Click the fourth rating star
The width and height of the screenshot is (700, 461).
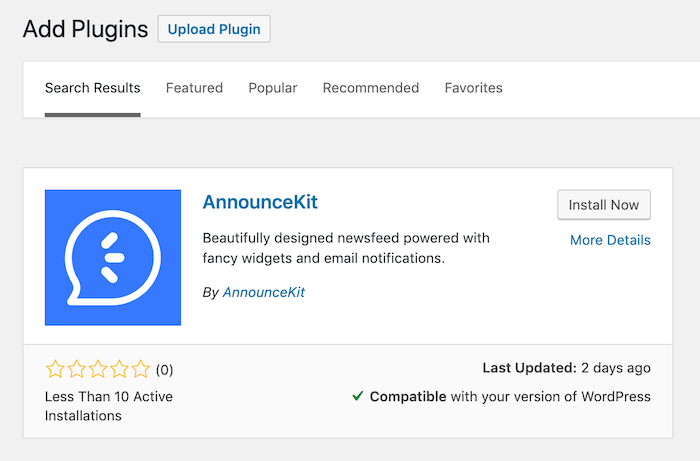(119, 369)
